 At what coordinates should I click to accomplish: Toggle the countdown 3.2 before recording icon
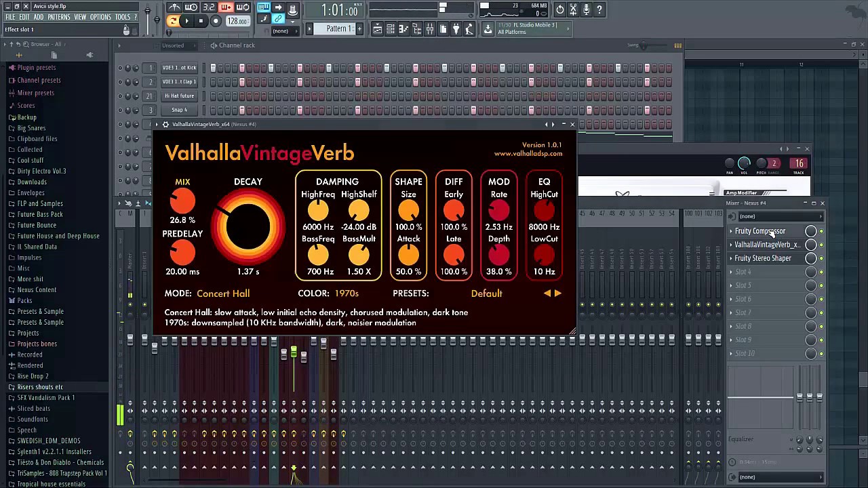[x=209, y=8]
